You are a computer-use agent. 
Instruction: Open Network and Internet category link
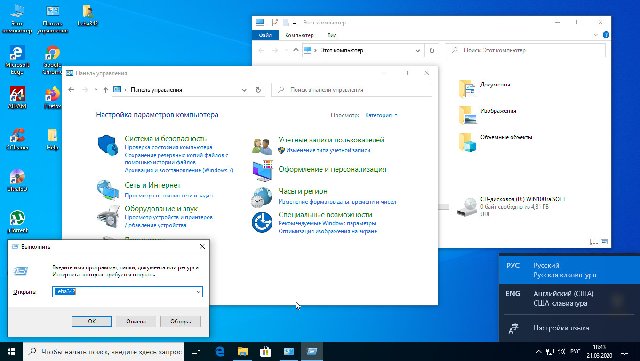tap(152, 185)
